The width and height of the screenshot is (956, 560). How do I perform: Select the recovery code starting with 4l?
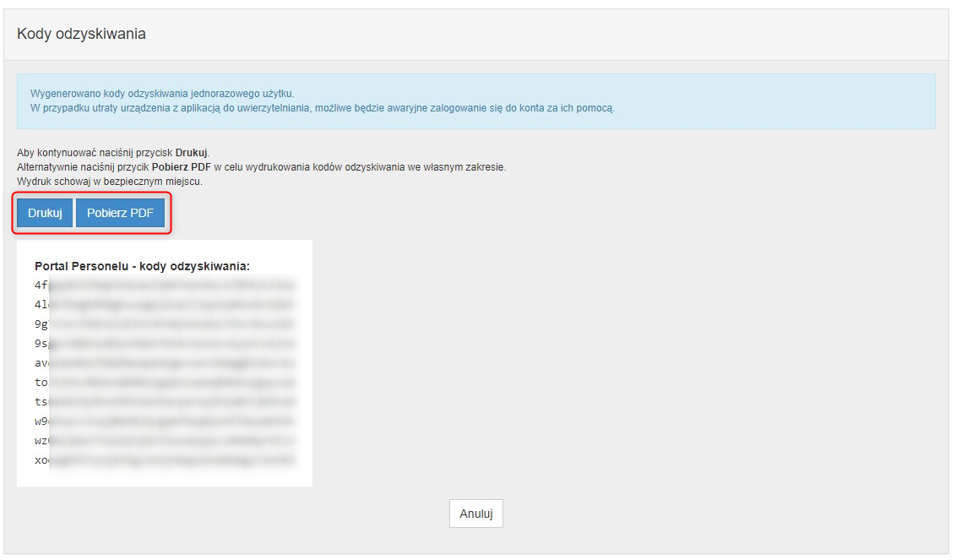coord(165,305)
